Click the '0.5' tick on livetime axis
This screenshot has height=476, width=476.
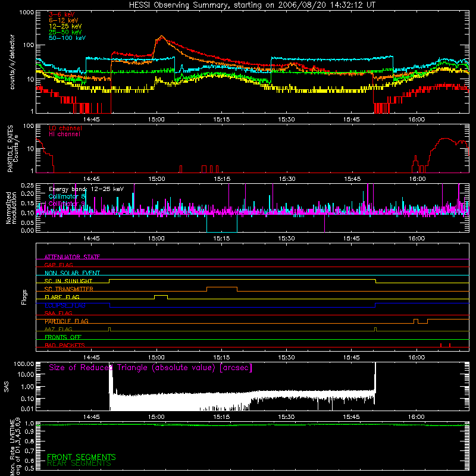click(x=29, y=469)
